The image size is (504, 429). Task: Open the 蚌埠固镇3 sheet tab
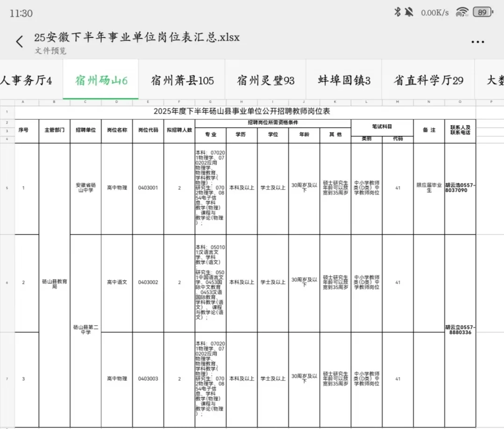coord(344,80)
